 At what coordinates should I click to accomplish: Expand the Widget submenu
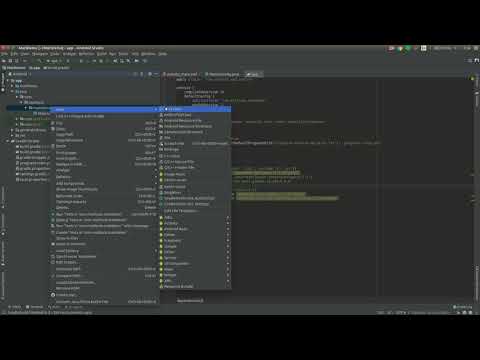click(195, 275)
